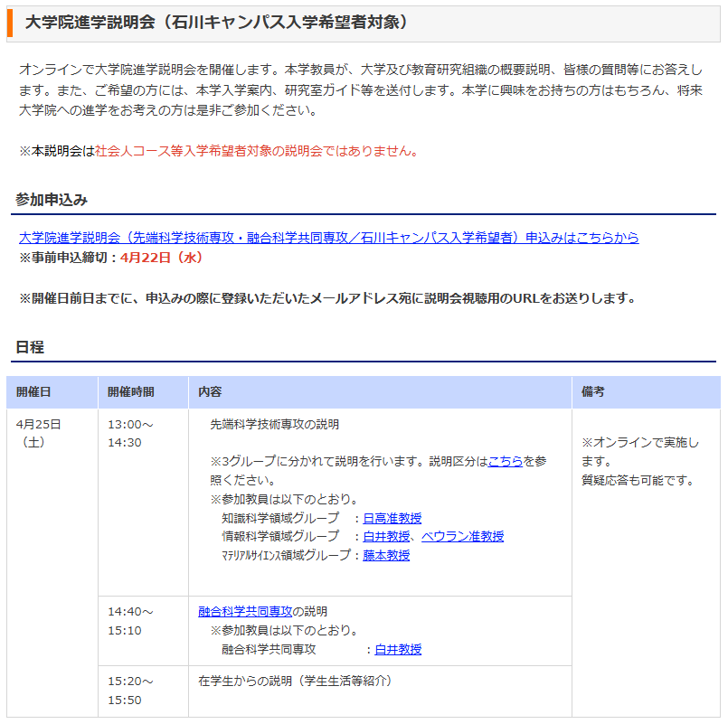728x724 pixels.
Task: Open 藤本教授 profile link
Action: coord(386,555)
